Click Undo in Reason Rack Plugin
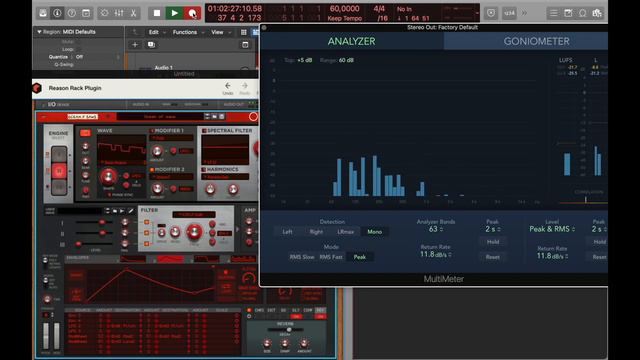Image resolution: width=640 pixels, height=360 pixels. point(228,88)
